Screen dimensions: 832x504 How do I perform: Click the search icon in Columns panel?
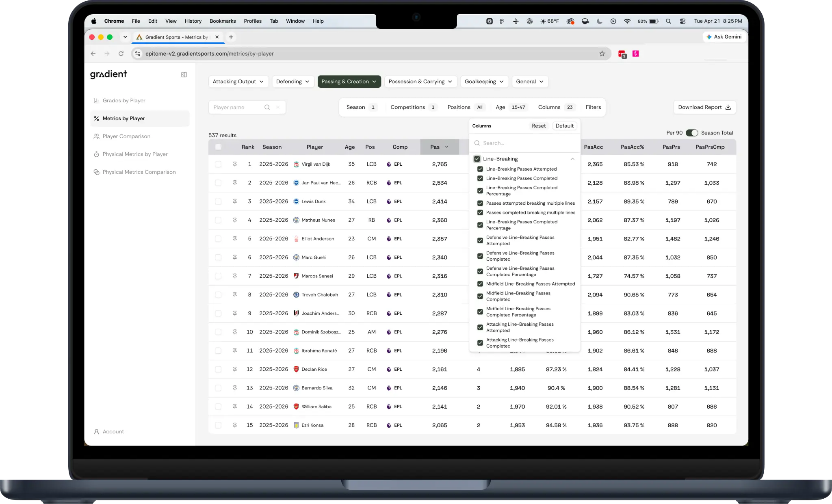pos(477,143)
